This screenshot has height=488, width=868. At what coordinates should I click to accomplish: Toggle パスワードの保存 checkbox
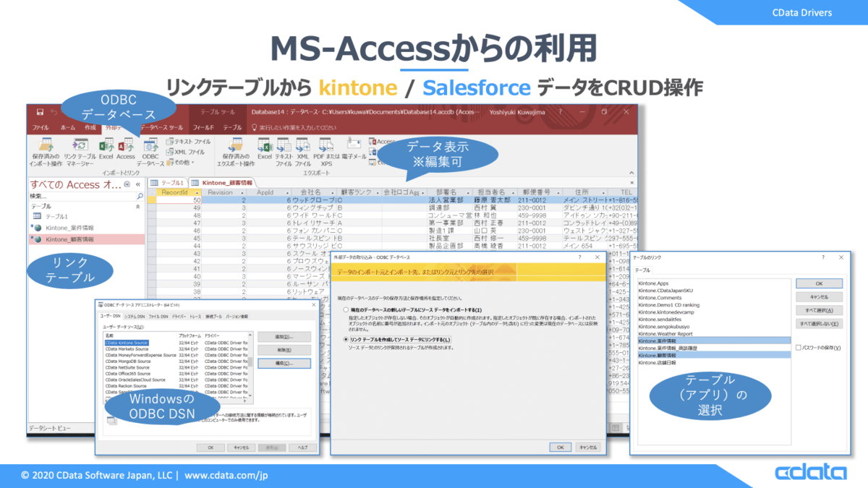tap(798, 348)
